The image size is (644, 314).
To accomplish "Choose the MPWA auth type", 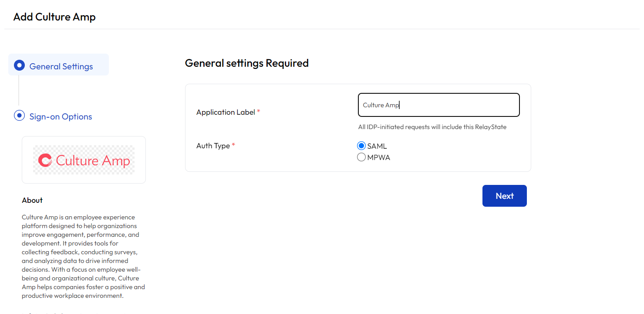I will 361,157.
